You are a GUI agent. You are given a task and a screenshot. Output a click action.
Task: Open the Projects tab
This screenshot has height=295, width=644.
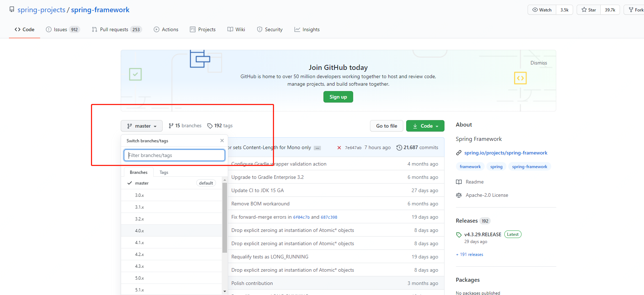[x=203, y=29]
